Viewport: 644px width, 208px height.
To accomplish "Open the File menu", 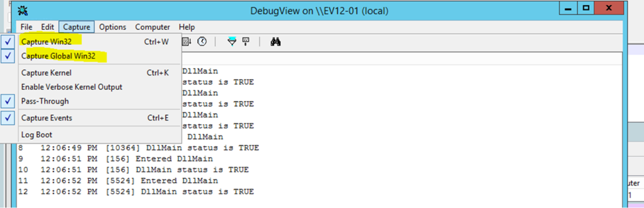I will click(26, 27).
